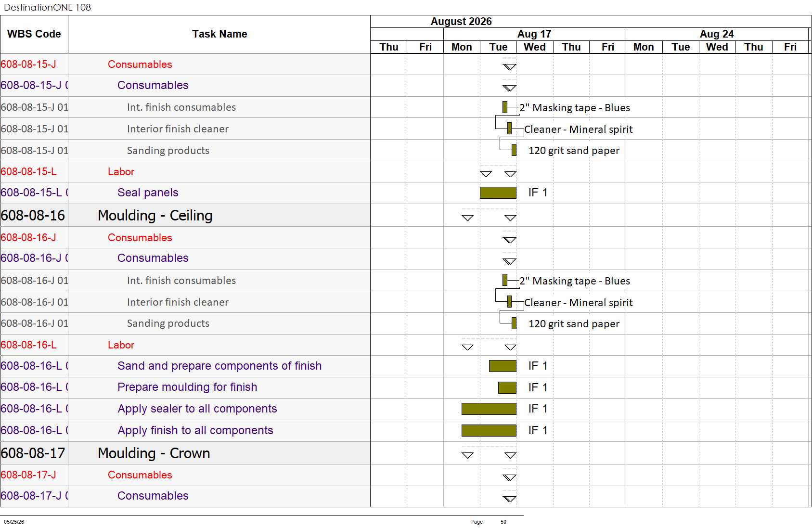
Task: Select Apply finish to all components task
Action: point(195,430)
